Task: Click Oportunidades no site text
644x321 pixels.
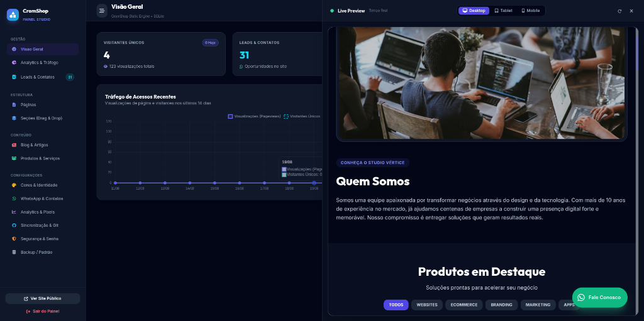Action: pyautogui.click(x=266, y=66)
